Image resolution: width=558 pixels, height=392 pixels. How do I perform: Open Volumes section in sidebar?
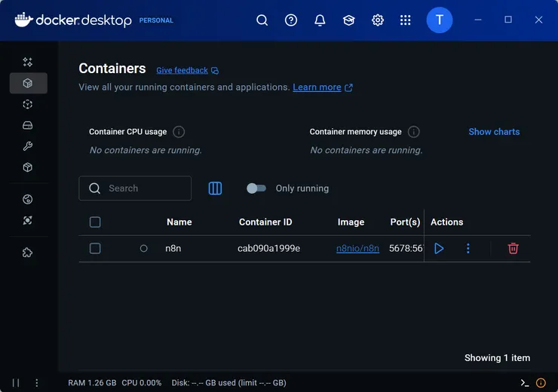(28, 125)
